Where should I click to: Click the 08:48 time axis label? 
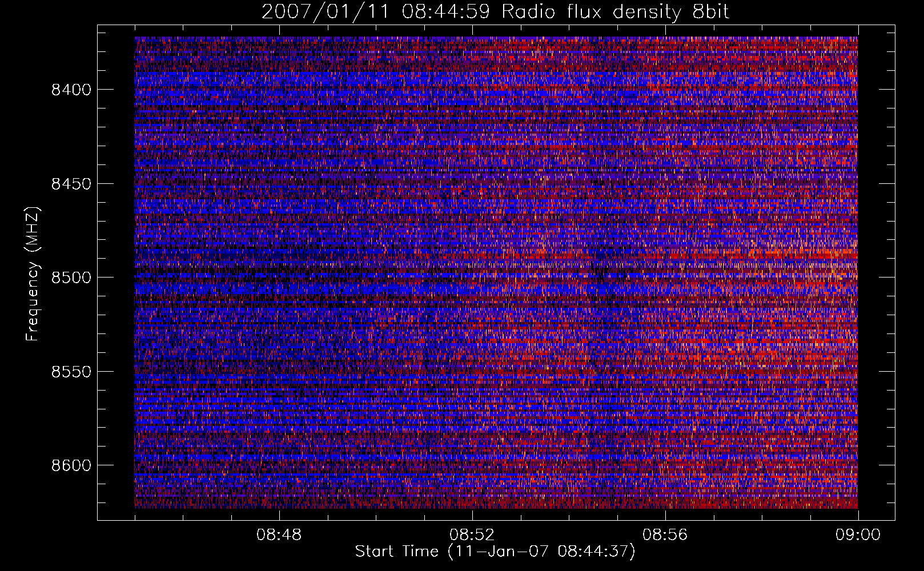tap(279, 535)
